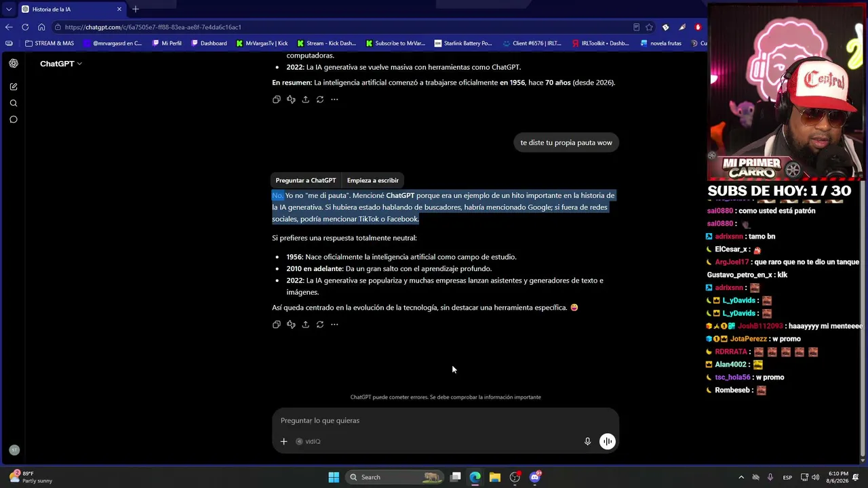Open the "Mi Perfil" bookmark
Screen dimensions: 868x488
pyautogui.click(x=167, y=43)
